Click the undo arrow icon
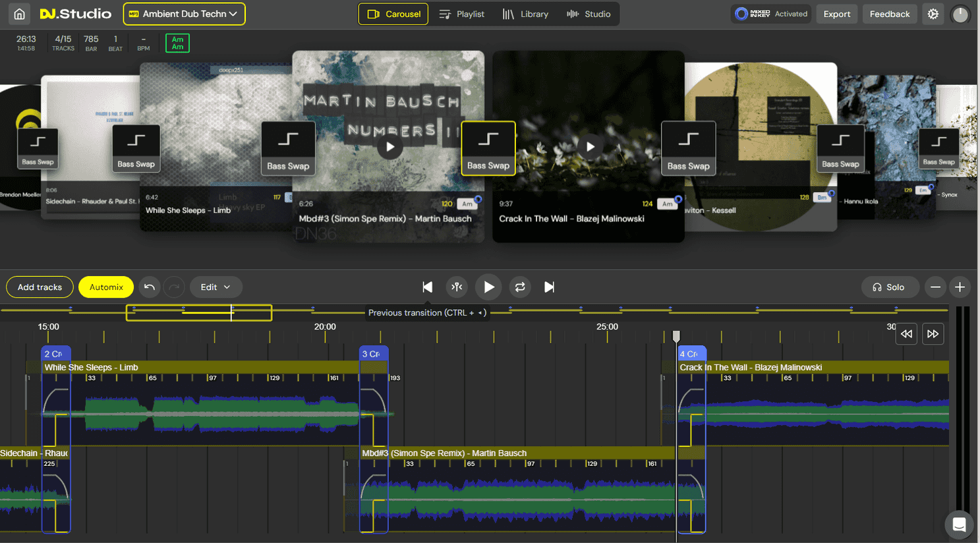The image size is (980, 543). point(150,287)
